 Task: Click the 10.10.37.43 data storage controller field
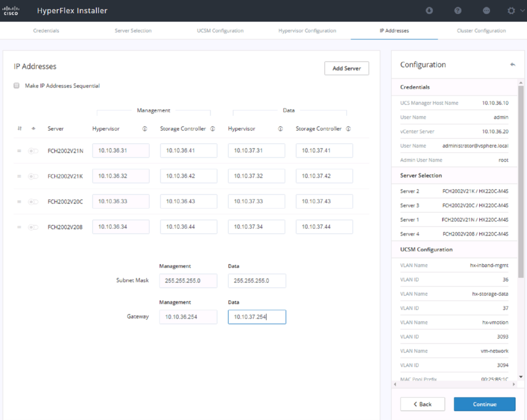[324, 202]
